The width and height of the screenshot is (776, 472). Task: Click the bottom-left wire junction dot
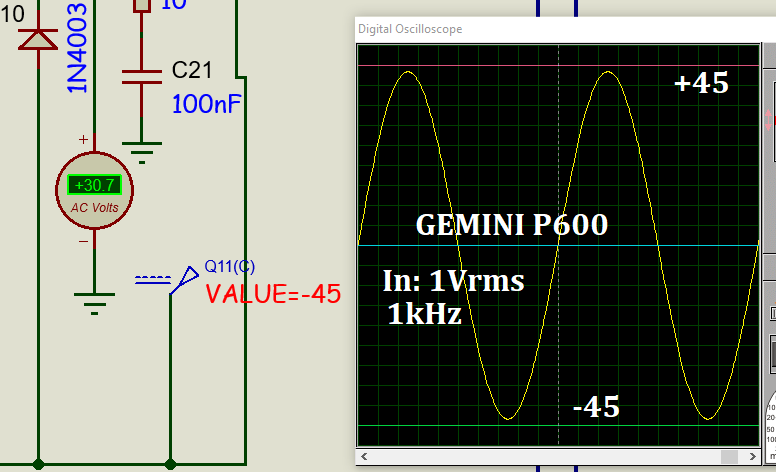[38, 463]
